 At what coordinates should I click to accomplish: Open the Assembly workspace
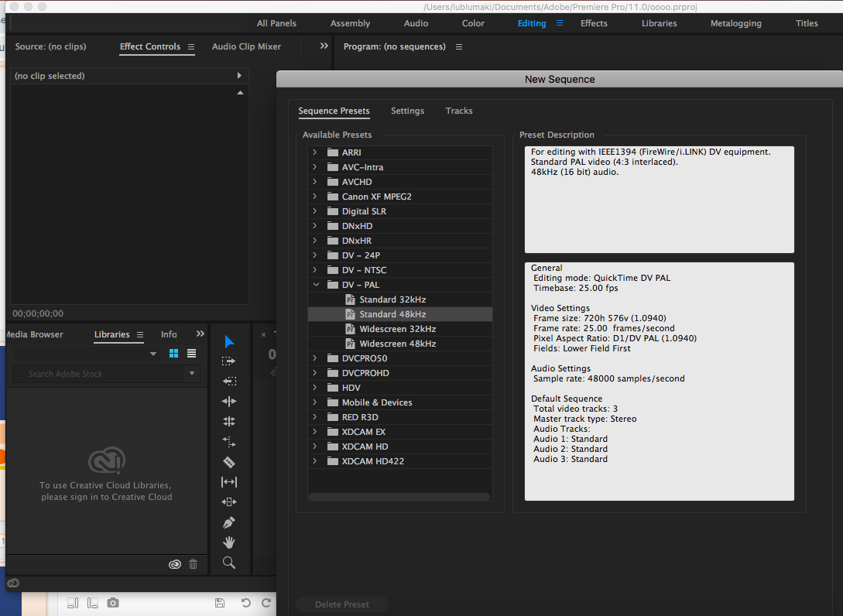pos(350,23)
